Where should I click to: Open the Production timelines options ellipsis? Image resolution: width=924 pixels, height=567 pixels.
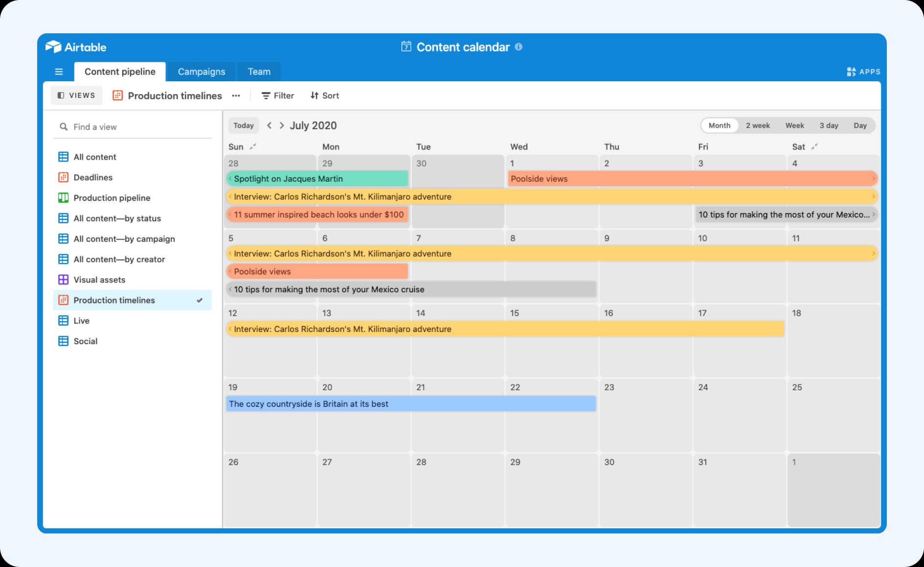(236, 95)
